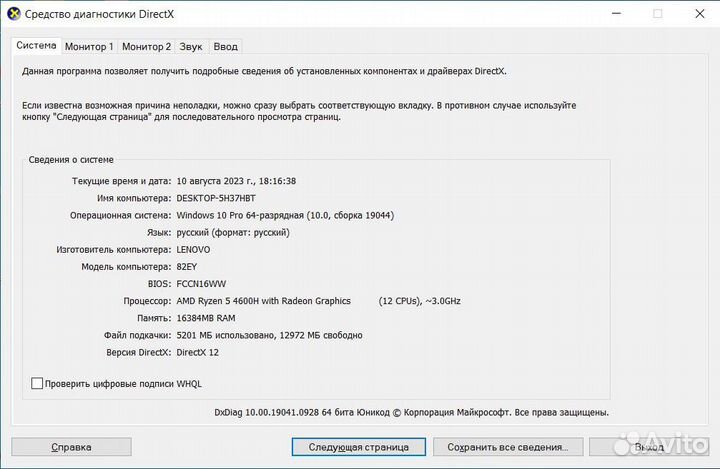Click the DxDiag 10.00.19041.0928 version line
Viewport: 720px width, 469px height.
point(411,412)
